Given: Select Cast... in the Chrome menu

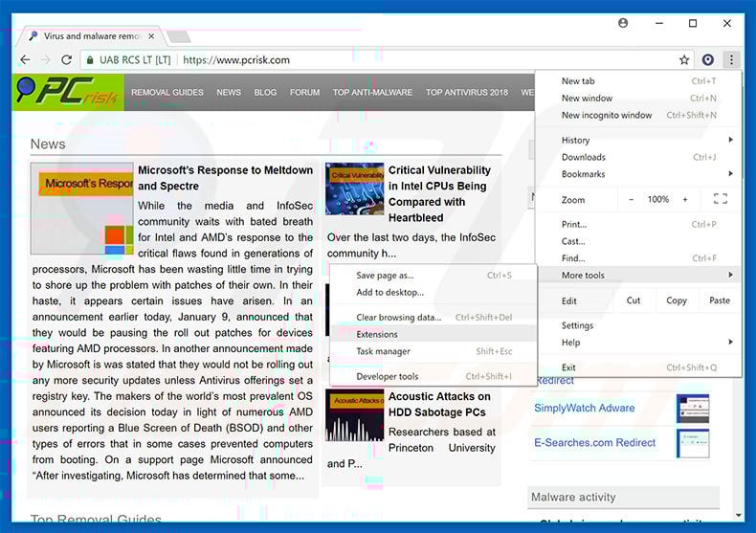Looking at the screenshot, I should pyautogui.click(x=638, y=241).
